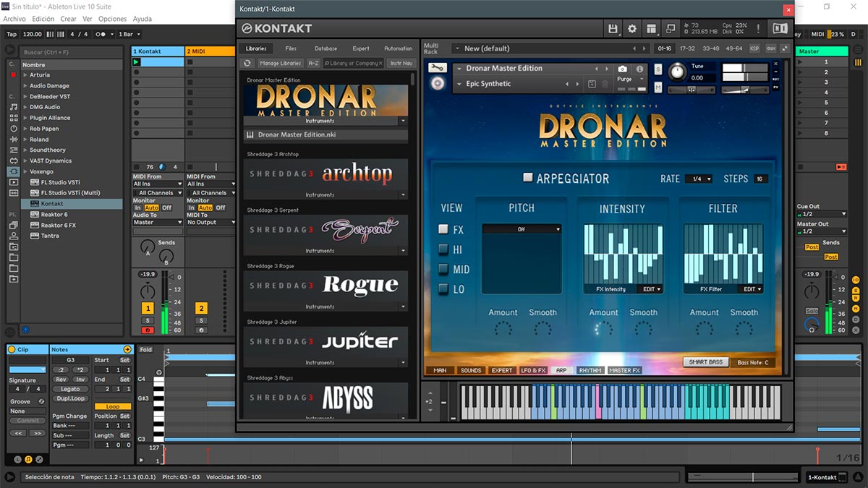Open Kontakt's save file menu icon
Viewport: 868px width, 488px height.
(613, 29)
